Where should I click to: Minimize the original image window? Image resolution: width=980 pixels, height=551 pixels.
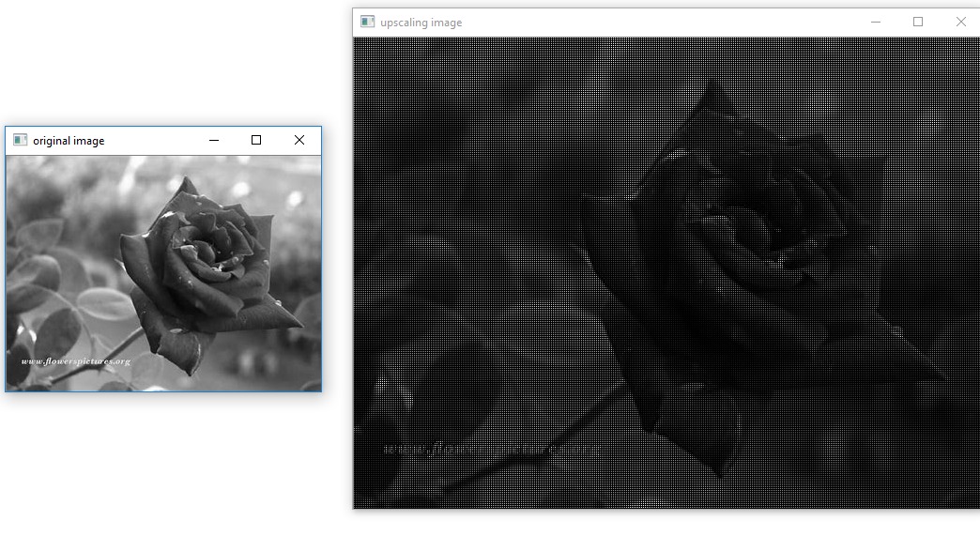click(x=212, y=140)
